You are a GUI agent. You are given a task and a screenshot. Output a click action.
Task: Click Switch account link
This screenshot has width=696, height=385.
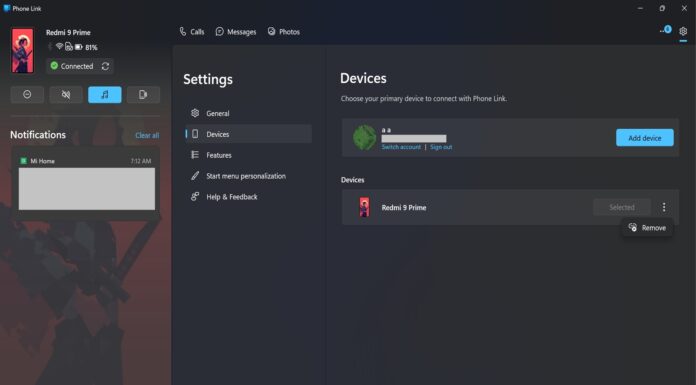[401, 147]
